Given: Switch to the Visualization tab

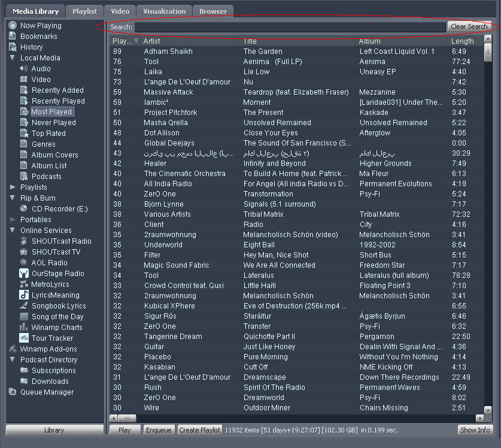Looking at the screenshot, I should tap(164, 11).
